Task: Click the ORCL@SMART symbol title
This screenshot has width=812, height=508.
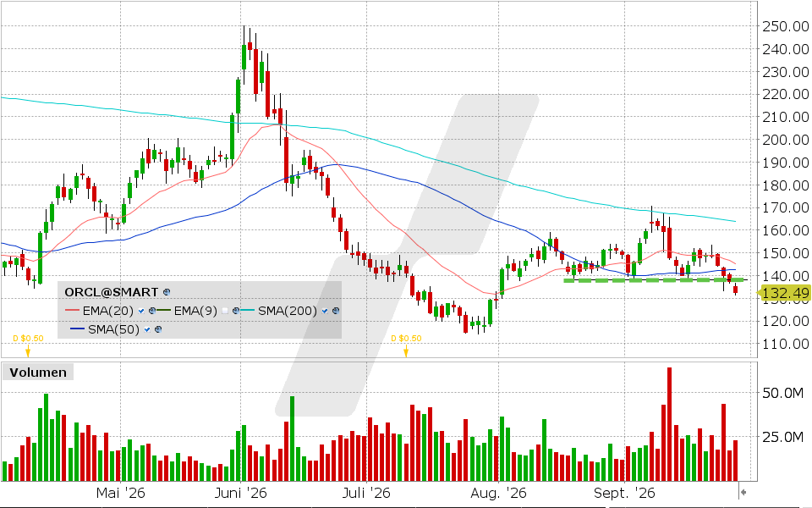Action: pos(112,292)
